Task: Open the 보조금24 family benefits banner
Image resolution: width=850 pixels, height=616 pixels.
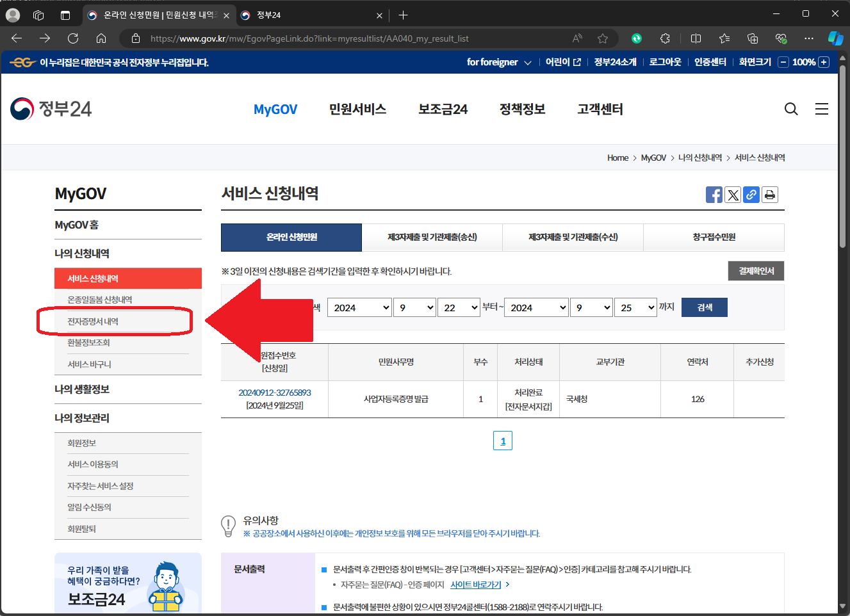Action: (128, 584)
